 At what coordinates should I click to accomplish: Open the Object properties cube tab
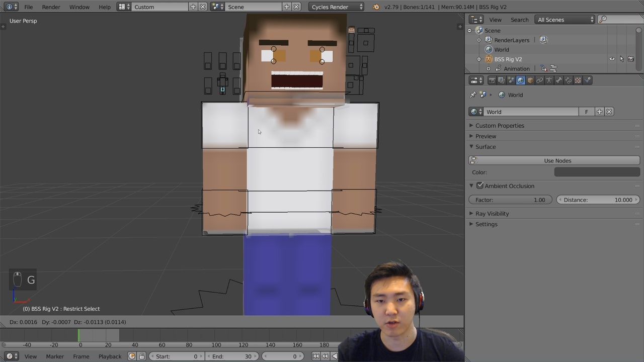point(530,80)
